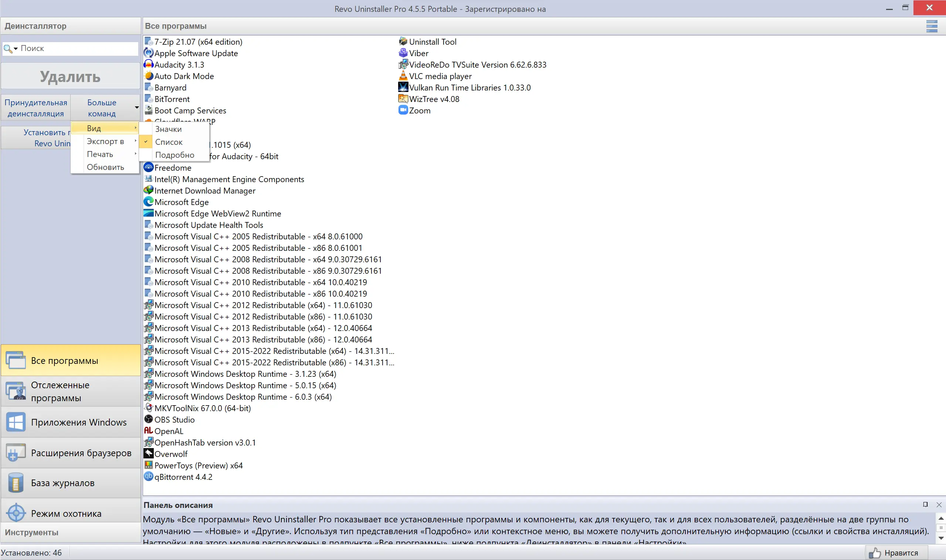Expand the Экспорт в submenu
The image size is (946, 560).
point(105,141)
